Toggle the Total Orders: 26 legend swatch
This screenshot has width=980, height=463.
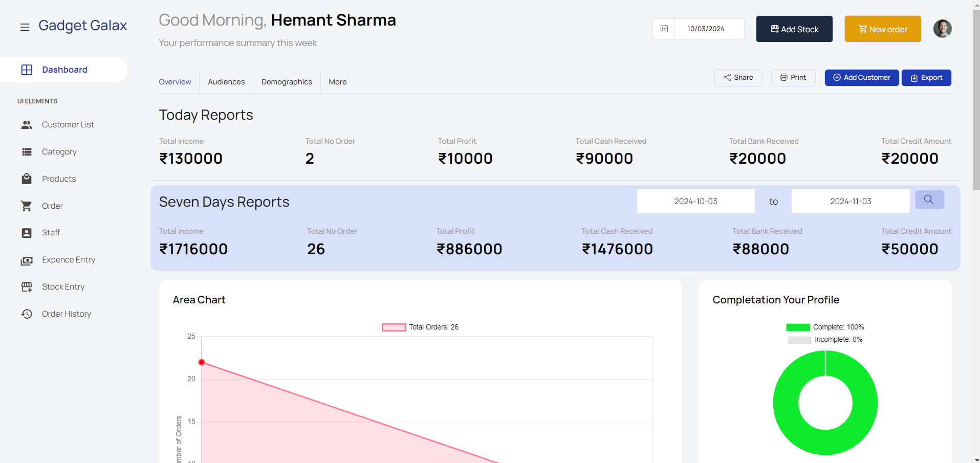click(x=394, y=327)
